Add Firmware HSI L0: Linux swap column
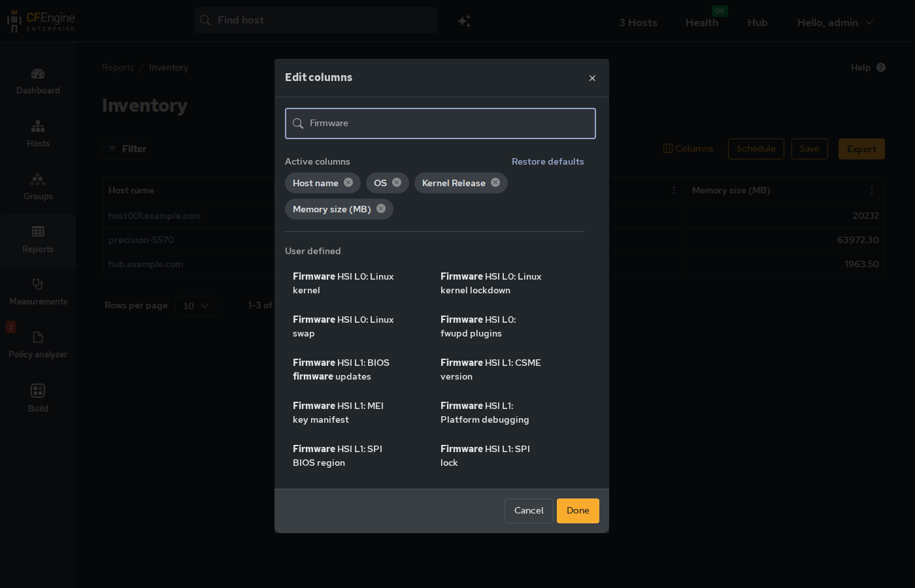Image resolution: width=915 pixels, height=588 pixels. point(343,327)
